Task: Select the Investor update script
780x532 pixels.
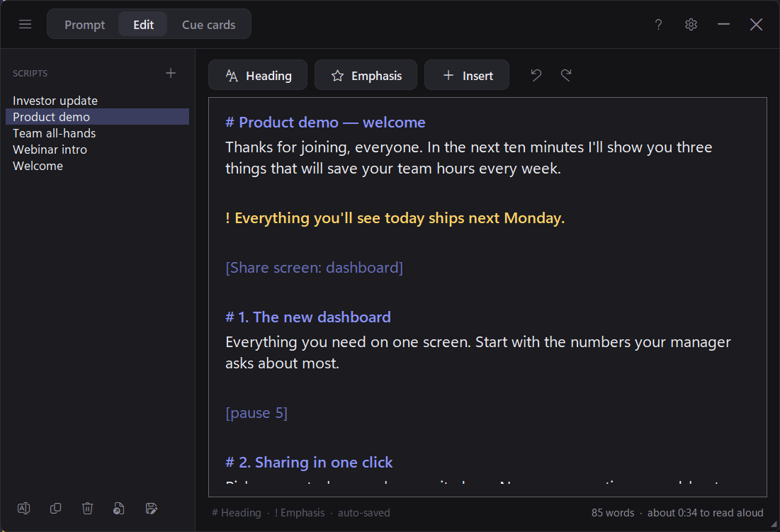Action: point(98,101)
